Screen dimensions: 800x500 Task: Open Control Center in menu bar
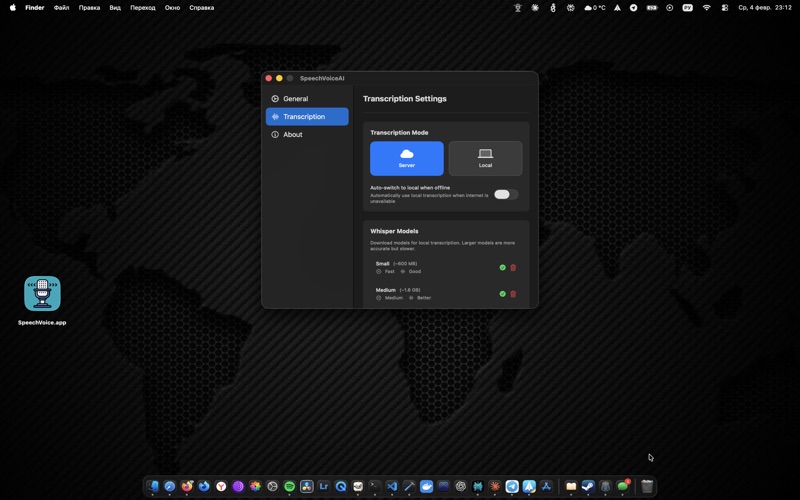724,8
